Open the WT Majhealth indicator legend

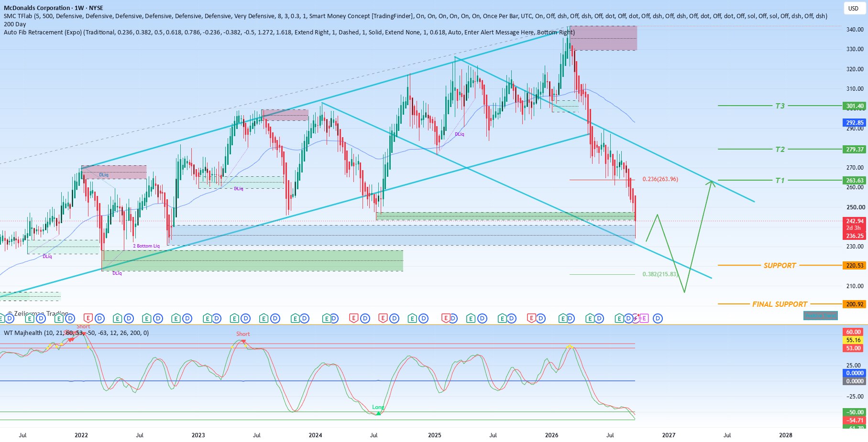[x=77, y=333]
